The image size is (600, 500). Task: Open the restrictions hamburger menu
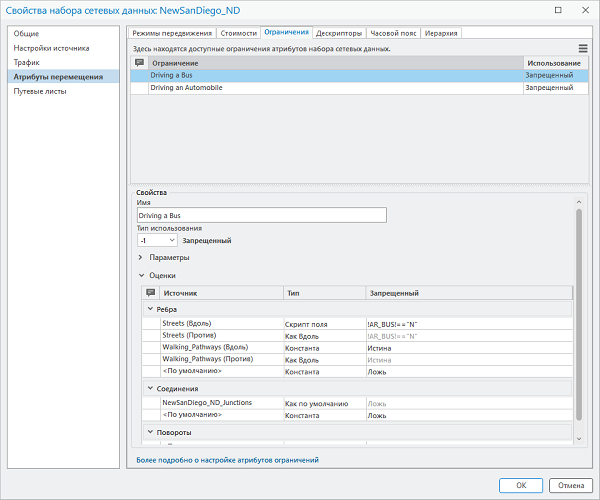click(x=582, y=48)
